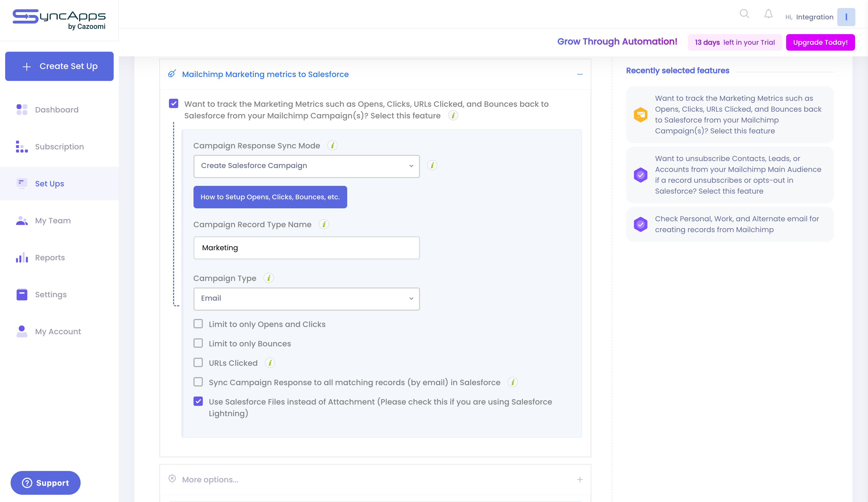Click the Reports bar chart icon
Screen dimensions: 868x502
tap(22, 257)
